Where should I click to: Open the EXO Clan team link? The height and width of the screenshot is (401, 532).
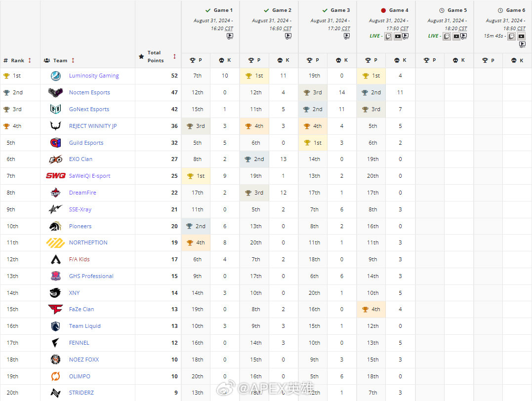(x=81, y=159)
